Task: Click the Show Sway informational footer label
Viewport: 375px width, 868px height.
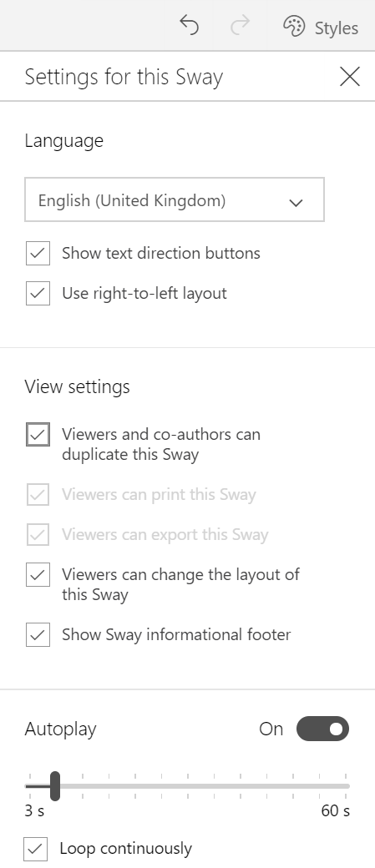Action: 176,634
